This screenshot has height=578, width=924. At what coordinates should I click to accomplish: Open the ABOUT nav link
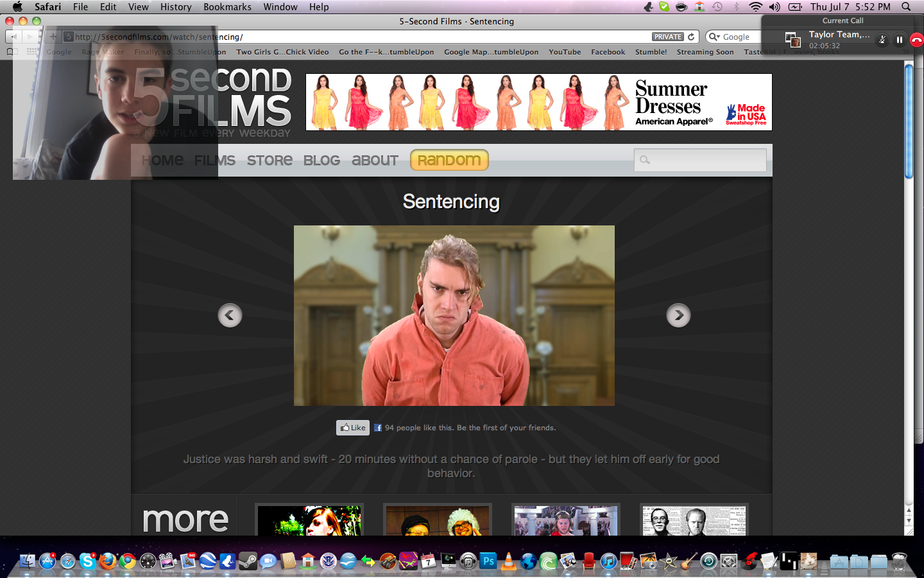tap(375, 161)
